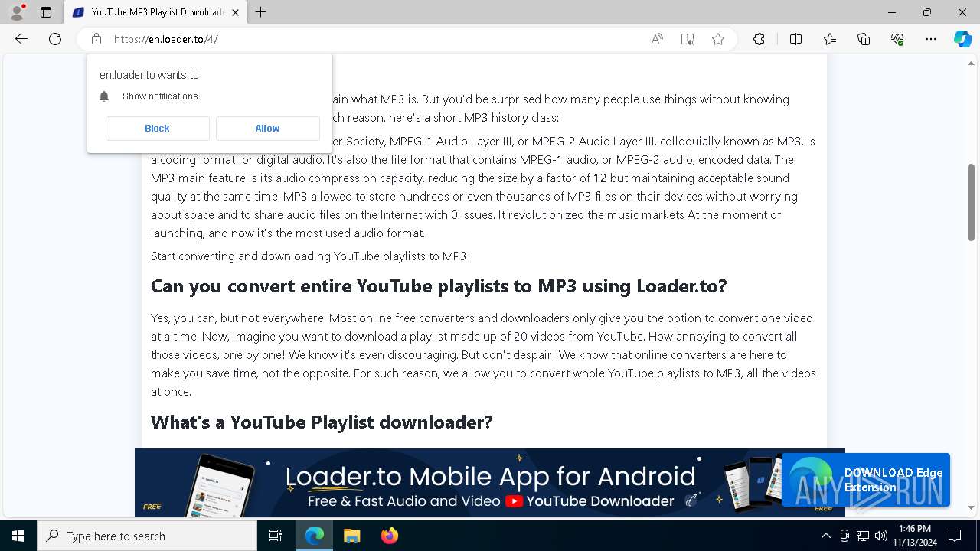Open network status tray icon
This screenshot has width=980, height=551.
tap(863, 536)
